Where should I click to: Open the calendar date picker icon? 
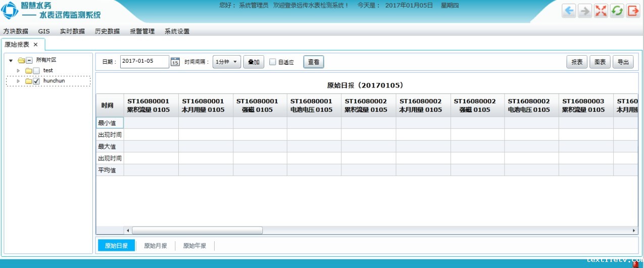(175, 62)
